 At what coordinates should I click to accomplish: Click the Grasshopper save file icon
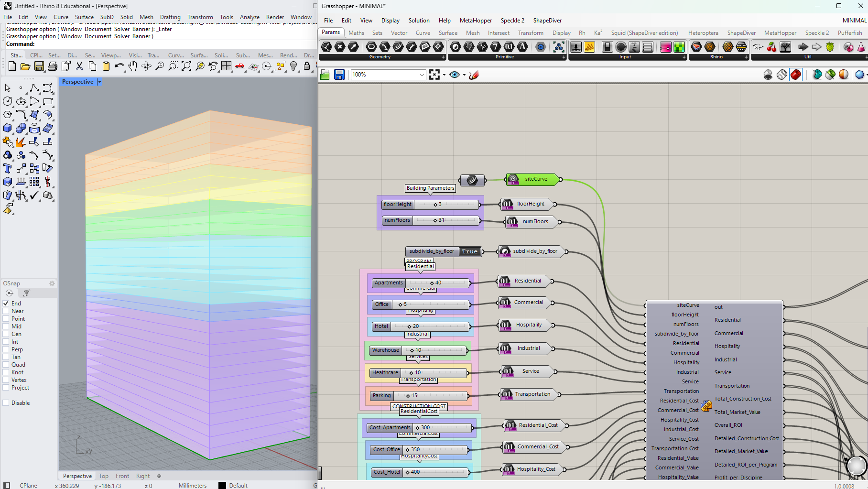click(339, 75)
